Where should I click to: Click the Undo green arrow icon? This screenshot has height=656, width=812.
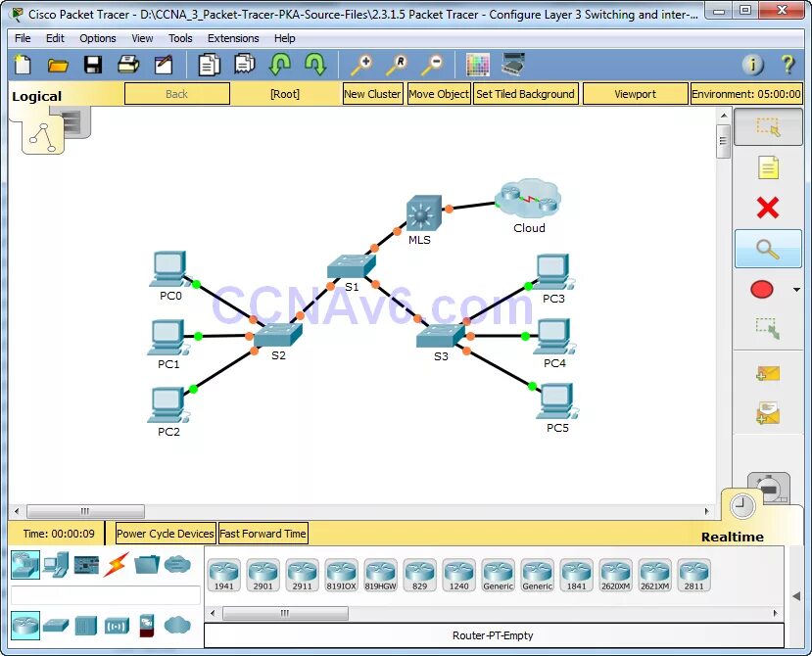(x=280, y=65)
